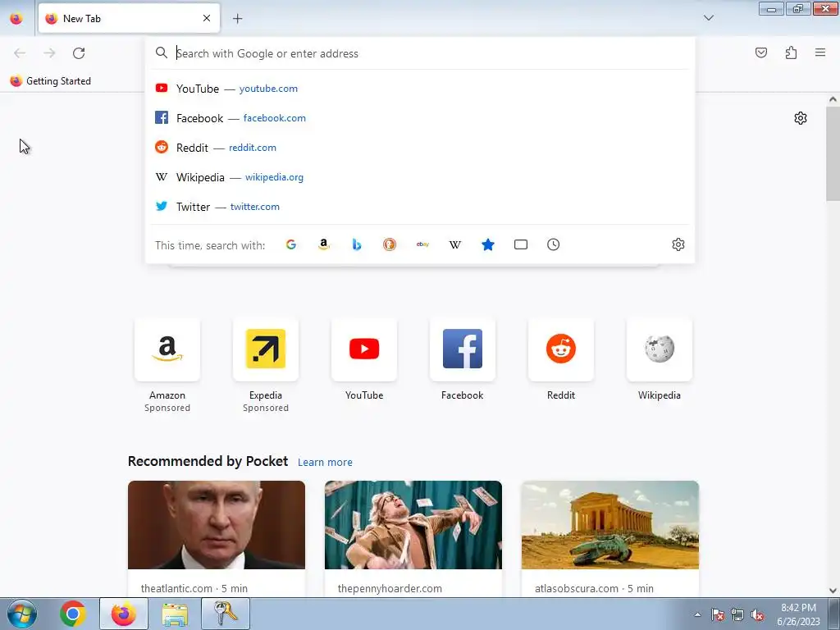Viewport: 840px width, 630px height.
Task: Choose Wikipedia suggestion wikipedia.org
Action: [421, 177]
